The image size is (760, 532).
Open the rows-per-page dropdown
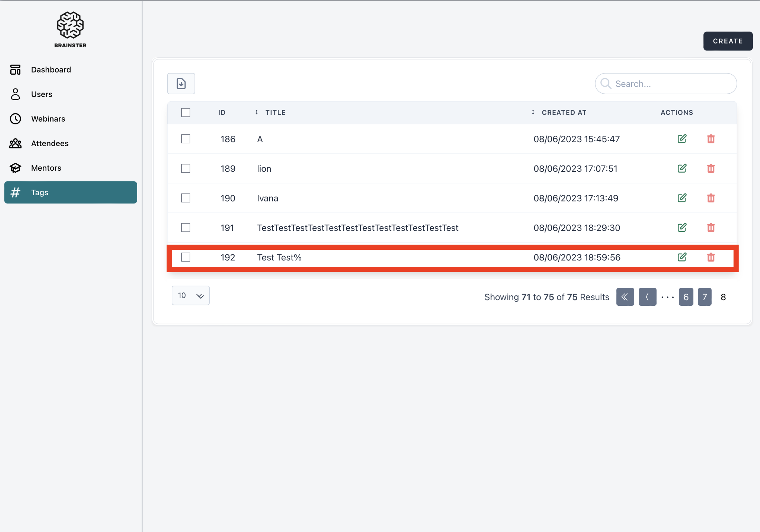[x=190, y=295]
